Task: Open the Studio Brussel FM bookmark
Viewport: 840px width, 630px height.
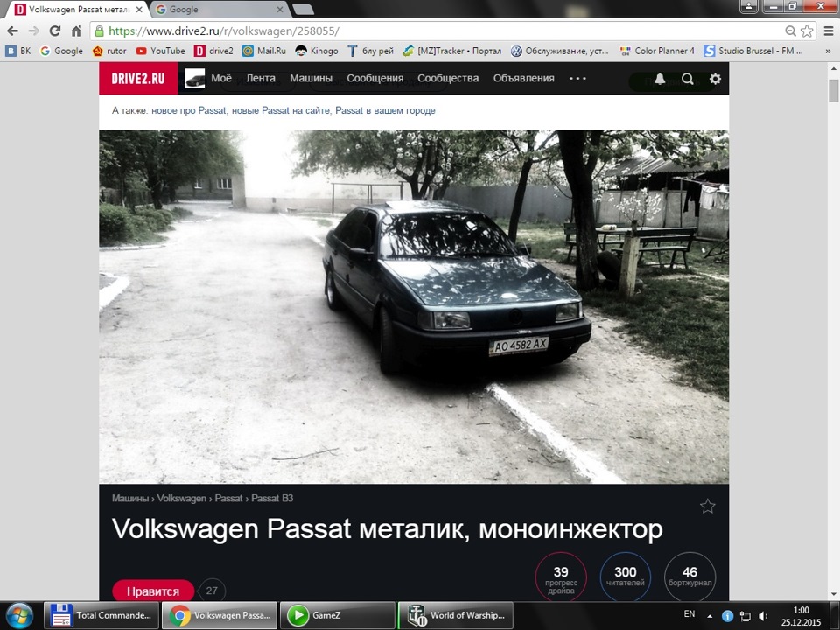Action: [753, 51]
